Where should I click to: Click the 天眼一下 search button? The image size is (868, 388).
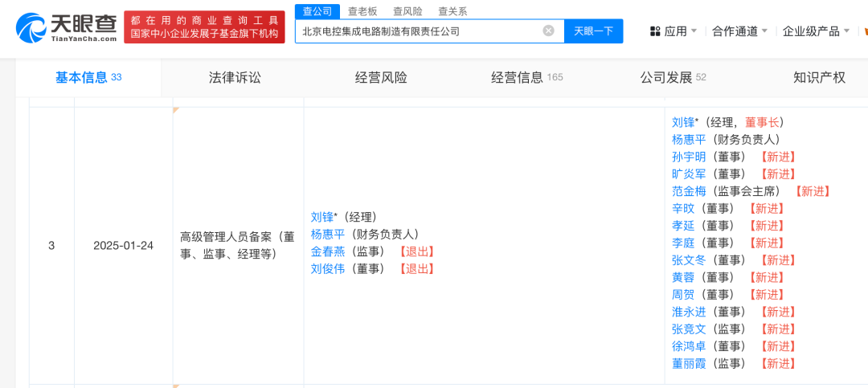pos(593,31)
